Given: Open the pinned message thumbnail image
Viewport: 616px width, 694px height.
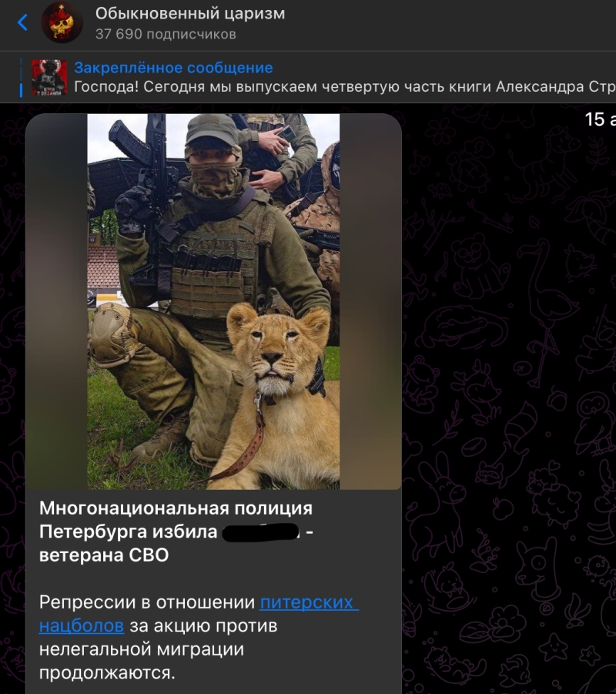Looking at the screenshot, I should (x=49, y=78).
